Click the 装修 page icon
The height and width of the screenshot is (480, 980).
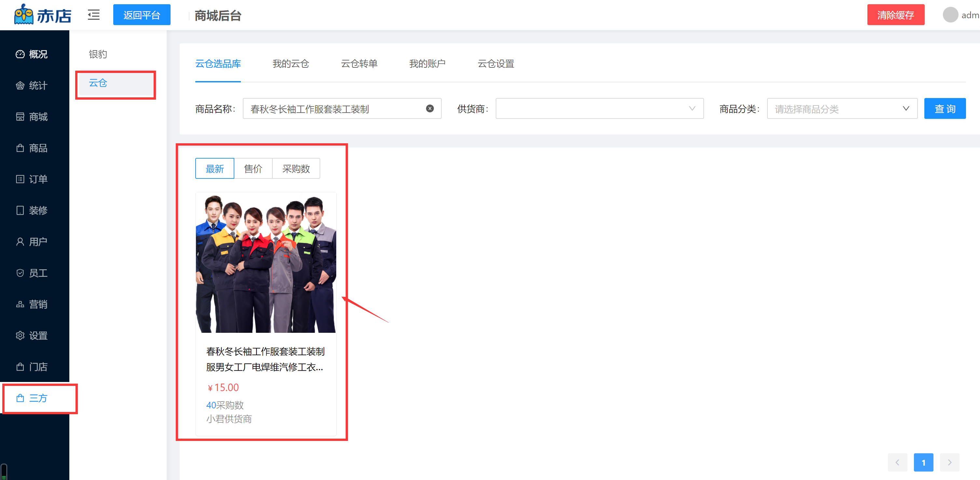pos(20,210)
